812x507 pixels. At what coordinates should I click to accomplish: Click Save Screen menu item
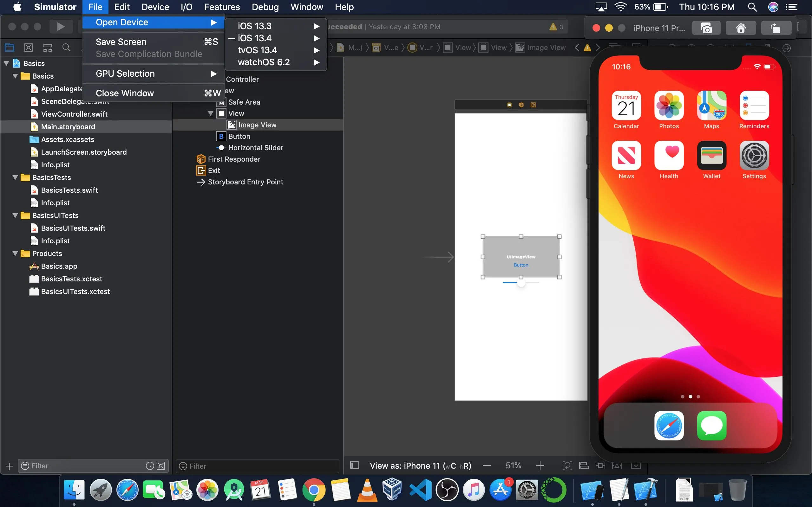(x=121, y=42)
